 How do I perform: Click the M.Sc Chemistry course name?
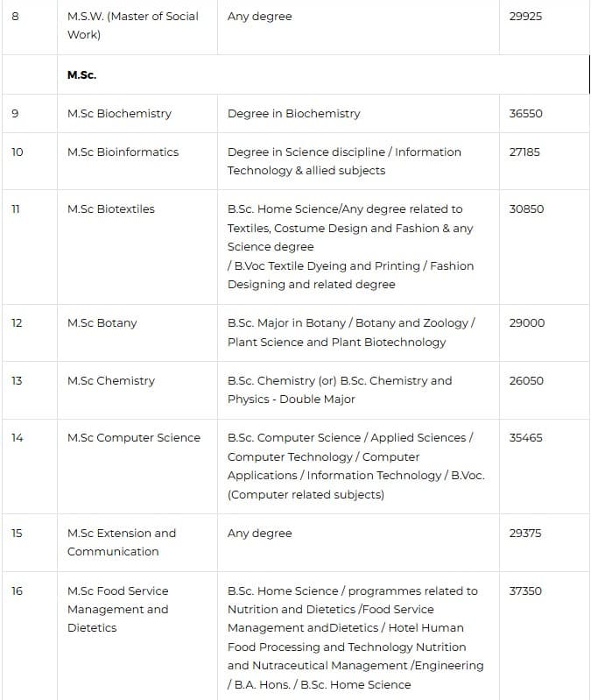click(111, 381)
